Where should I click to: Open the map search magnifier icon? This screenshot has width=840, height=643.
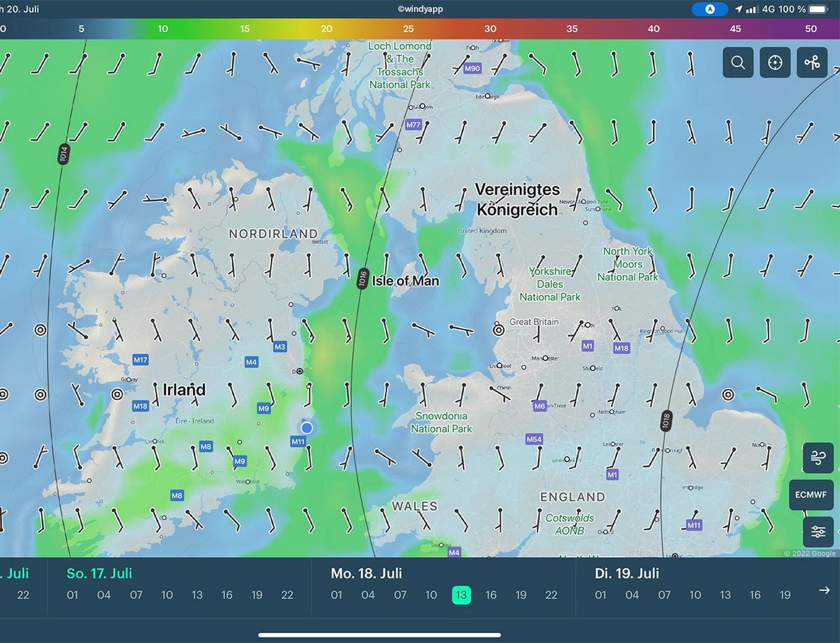point(738,62)
